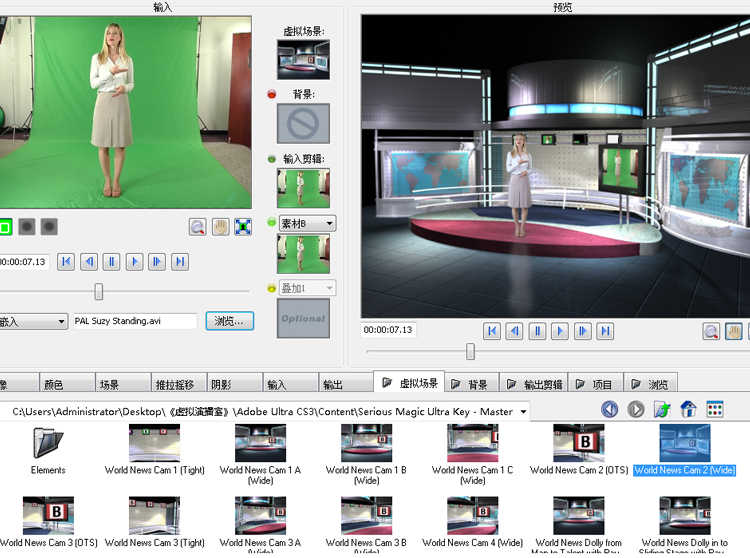The height and width of the screenshot is (558, 750).
Task: Select the hand pan tool in input panel
Action: pyautogui.click(x=220, y=227)
